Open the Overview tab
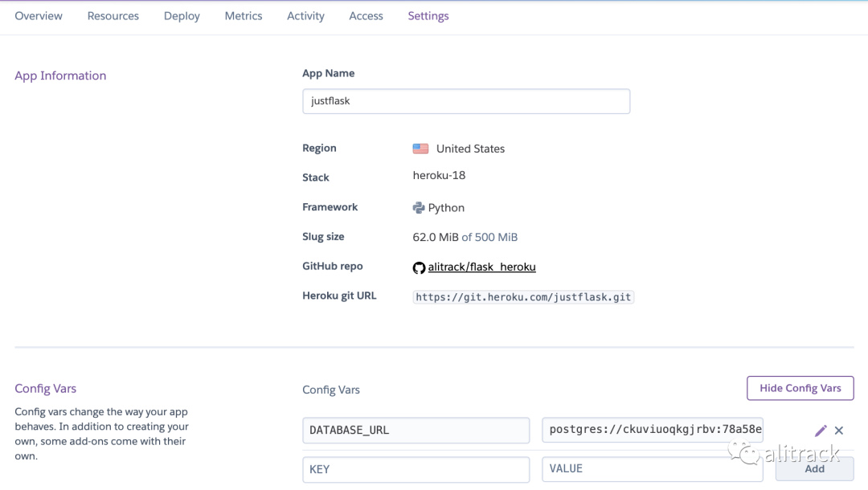 [39, 16]
